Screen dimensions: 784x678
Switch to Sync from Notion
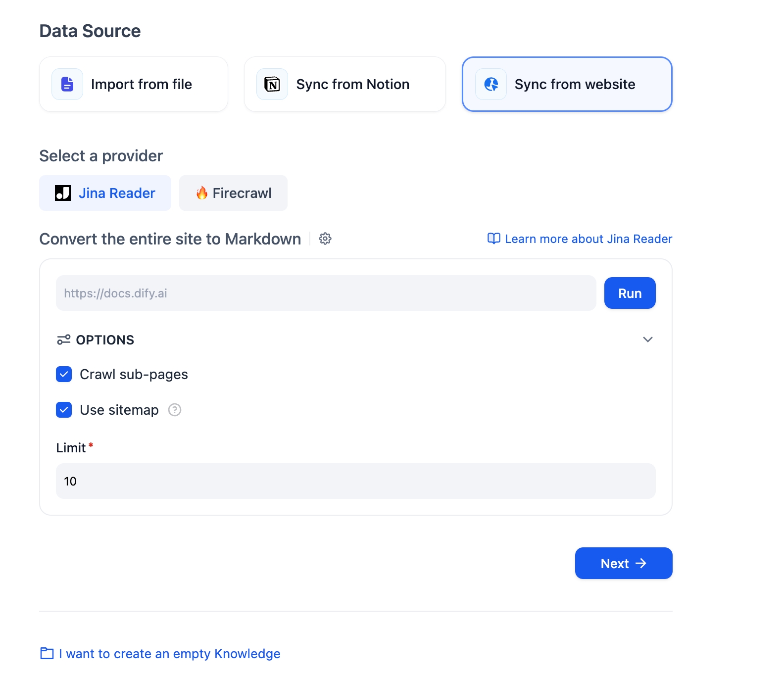click(x=345, y=84)
